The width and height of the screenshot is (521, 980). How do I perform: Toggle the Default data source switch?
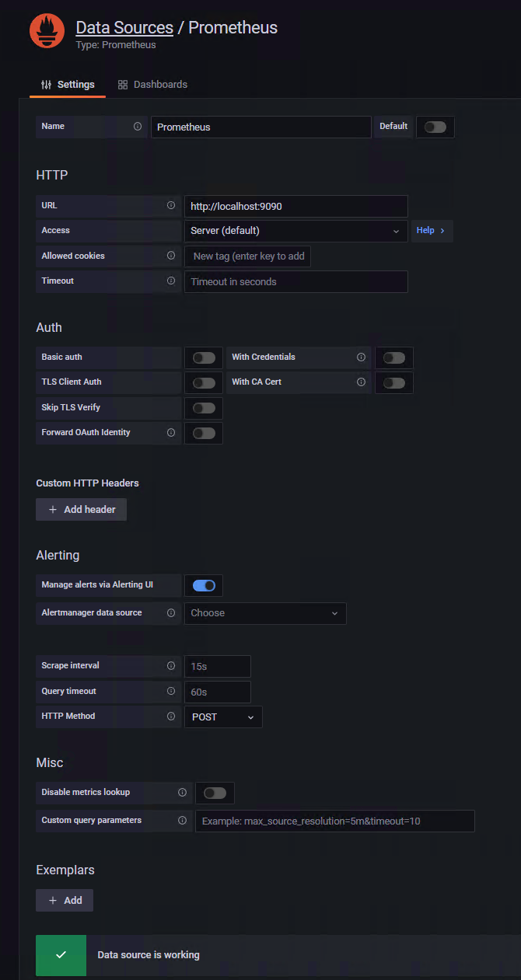coord(435,127)
